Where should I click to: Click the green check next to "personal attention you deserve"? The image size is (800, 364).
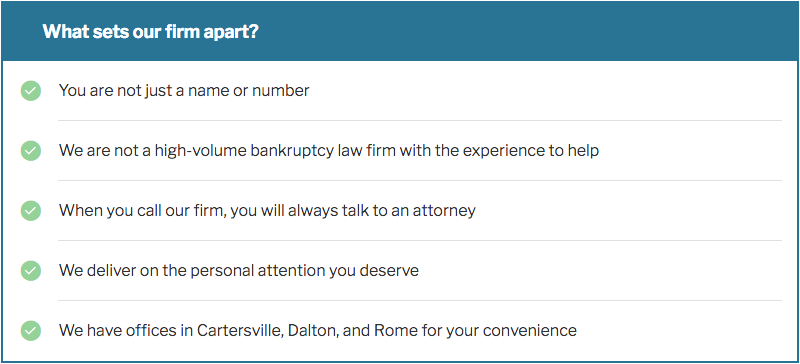31,271
